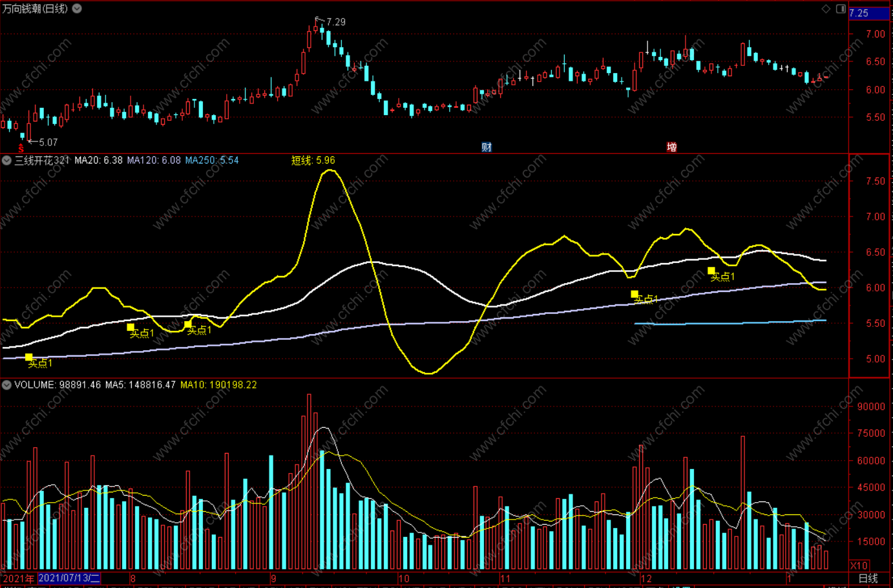Click the blue 财 marker on the chart

(x=487, y=147)
